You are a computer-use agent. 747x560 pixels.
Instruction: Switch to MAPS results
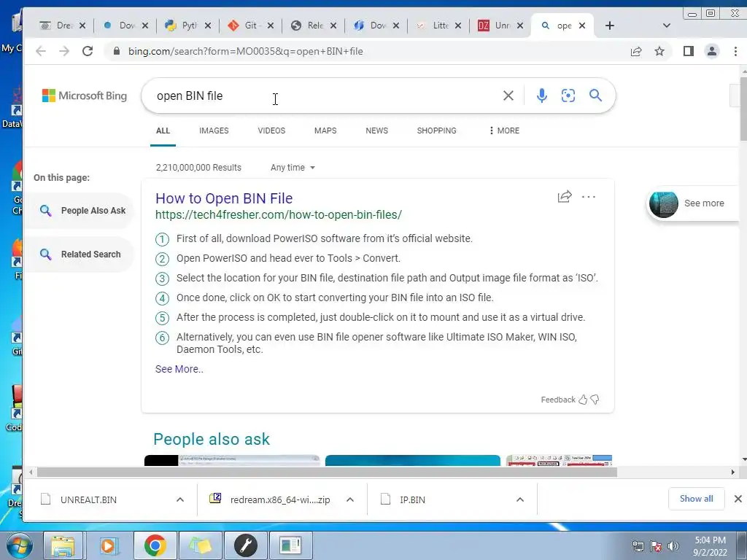(x=325, y=131)
